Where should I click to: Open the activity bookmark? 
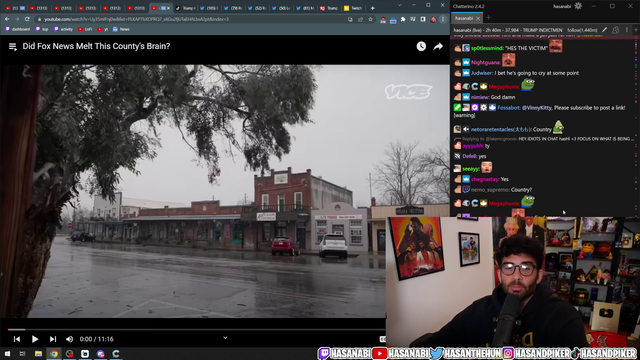pyautogui.click(x=63, y=29)
